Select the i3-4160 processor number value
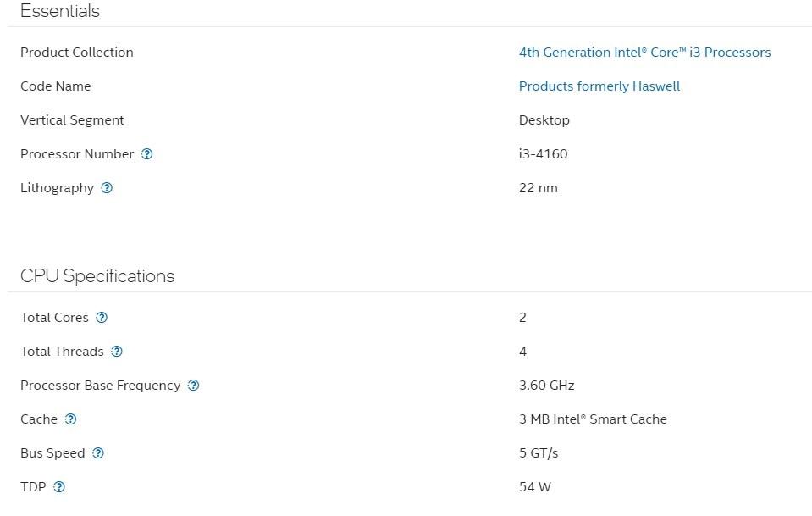 pos(543,154)
